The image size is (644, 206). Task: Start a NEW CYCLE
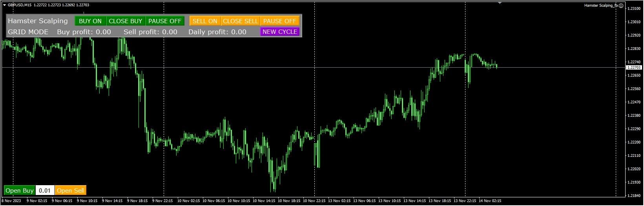coord(280,32)
